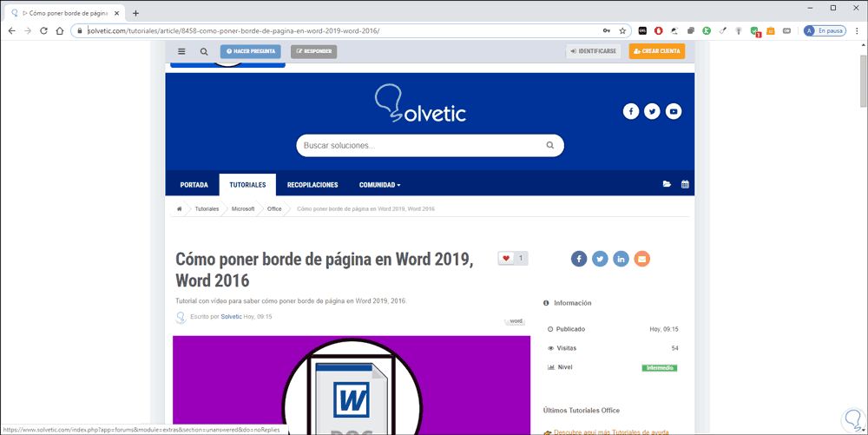Open the red Opera-style extension icon

coord(659,31)
